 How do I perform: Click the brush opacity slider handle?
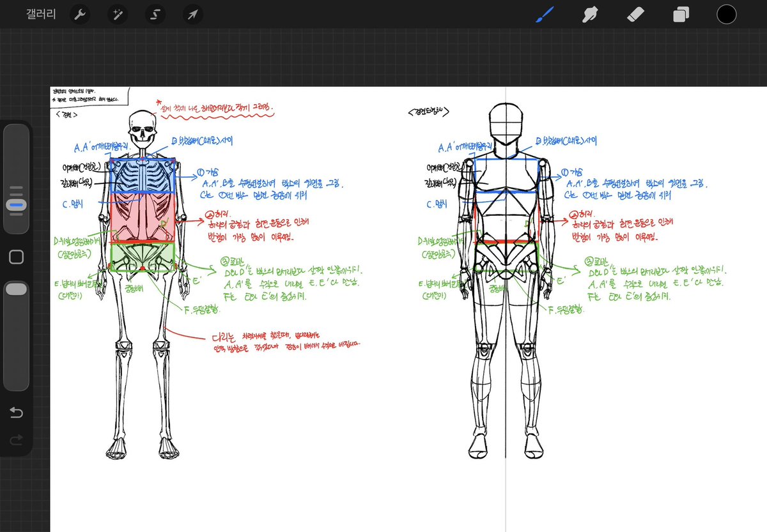16,289
